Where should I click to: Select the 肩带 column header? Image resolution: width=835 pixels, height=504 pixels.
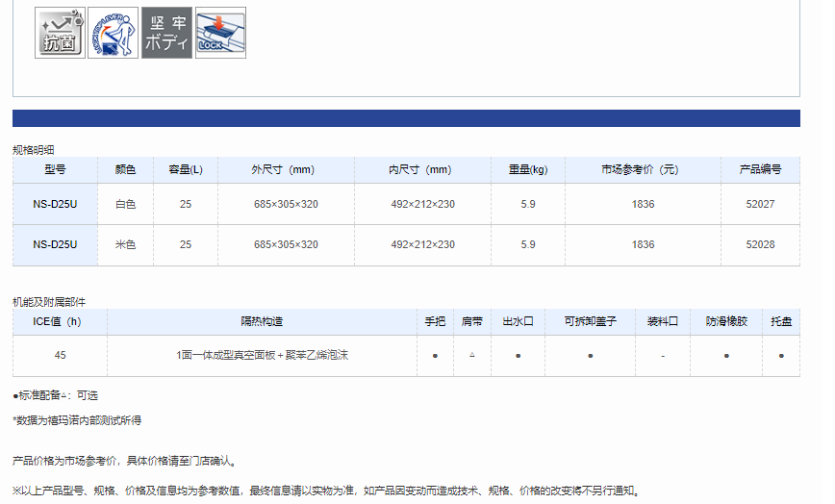tap(471, 322)
